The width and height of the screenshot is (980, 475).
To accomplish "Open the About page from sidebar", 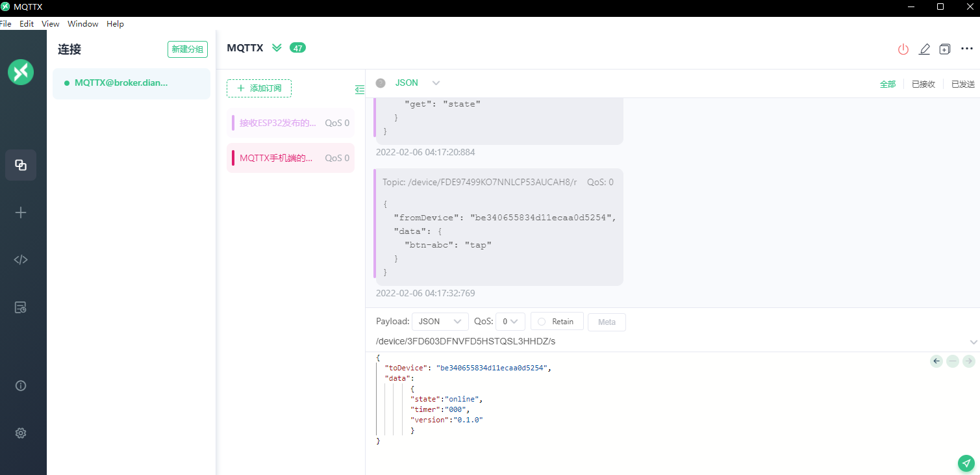I will 20,385.
